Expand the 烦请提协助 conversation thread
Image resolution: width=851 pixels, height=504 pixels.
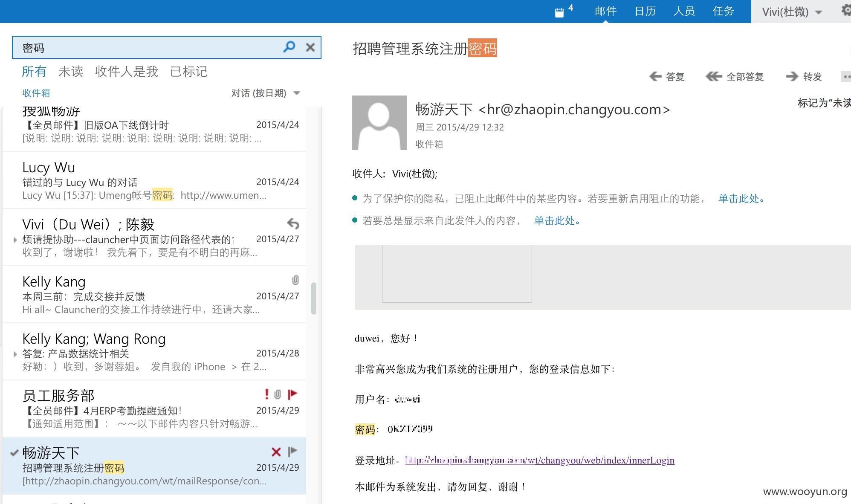click(x=15, y=240)
